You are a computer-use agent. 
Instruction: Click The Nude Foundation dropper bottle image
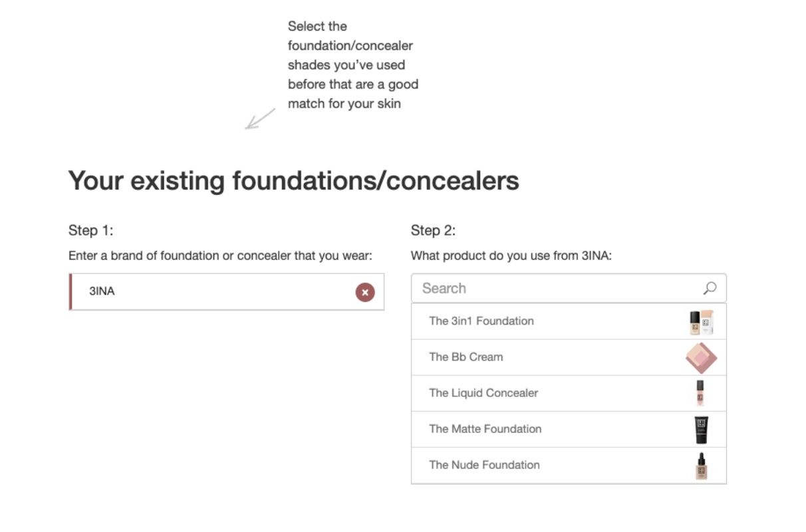701,465
